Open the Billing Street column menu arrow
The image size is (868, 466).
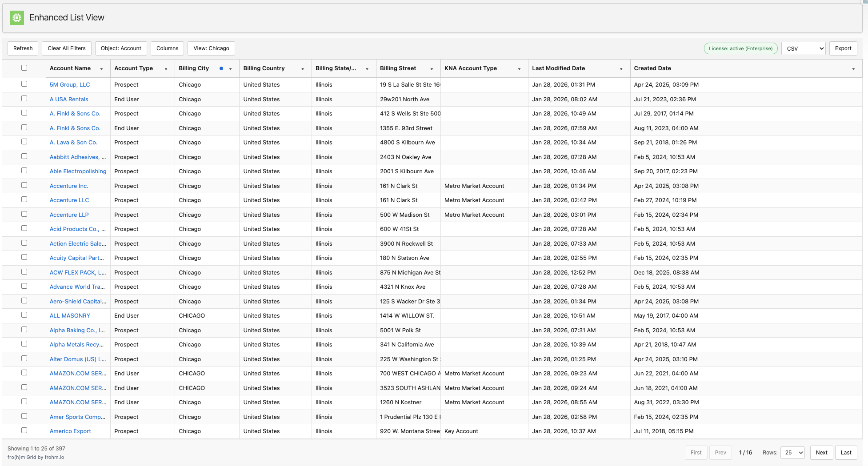tap(432, 69)
